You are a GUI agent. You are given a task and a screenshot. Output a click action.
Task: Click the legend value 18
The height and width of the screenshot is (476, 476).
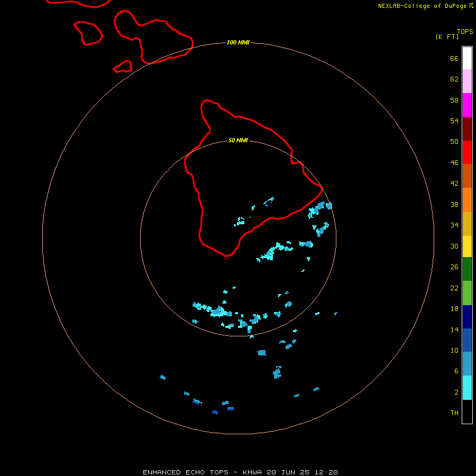pos(454,309)
